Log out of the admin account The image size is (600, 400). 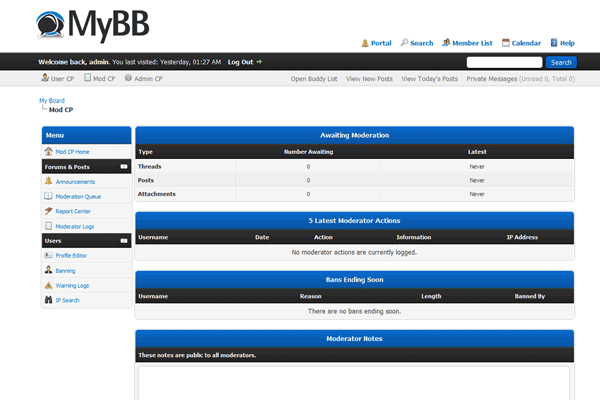click(x=243, y=61)
